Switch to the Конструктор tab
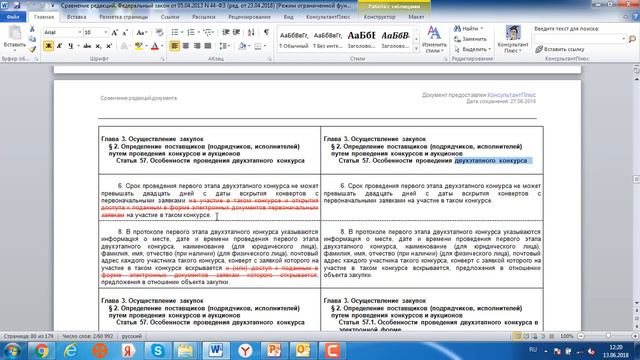The height and width of the screenshot is (360, 640). tap(379, 17)
